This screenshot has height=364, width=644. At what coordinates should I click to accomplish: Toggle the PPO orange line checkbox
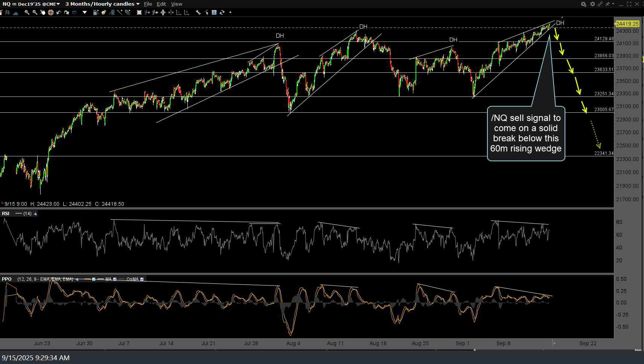pos(94,279)
